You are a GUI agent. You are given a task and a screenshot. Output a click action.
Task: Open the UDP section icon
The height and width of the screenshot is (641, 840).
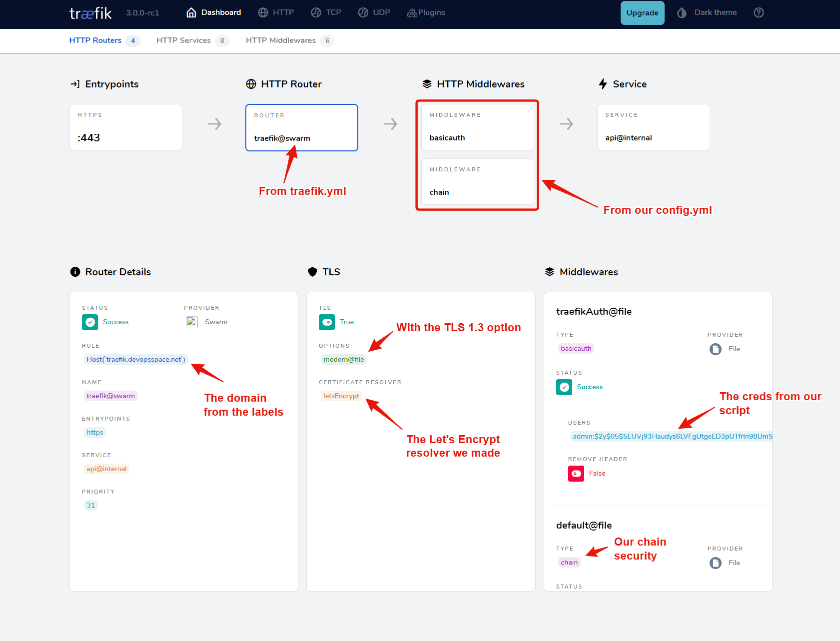[x=363, y=12]
